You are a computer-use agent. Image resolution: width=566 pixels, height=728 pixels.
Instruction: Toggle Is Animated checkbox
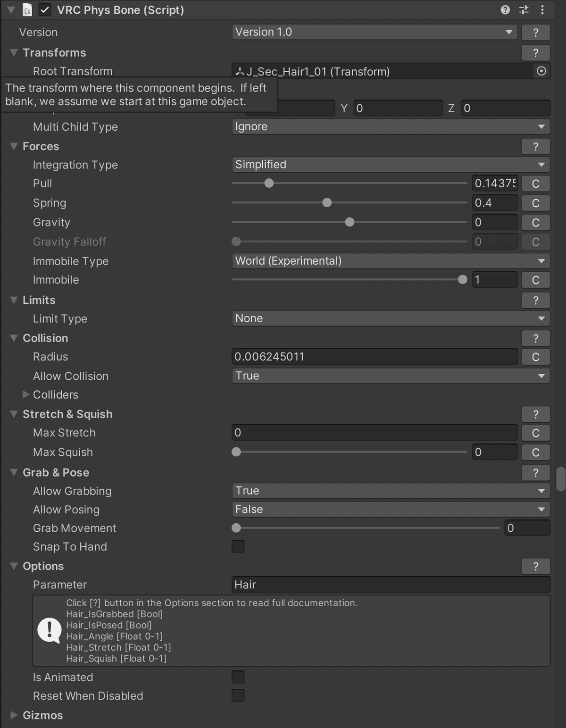(238, 677)
